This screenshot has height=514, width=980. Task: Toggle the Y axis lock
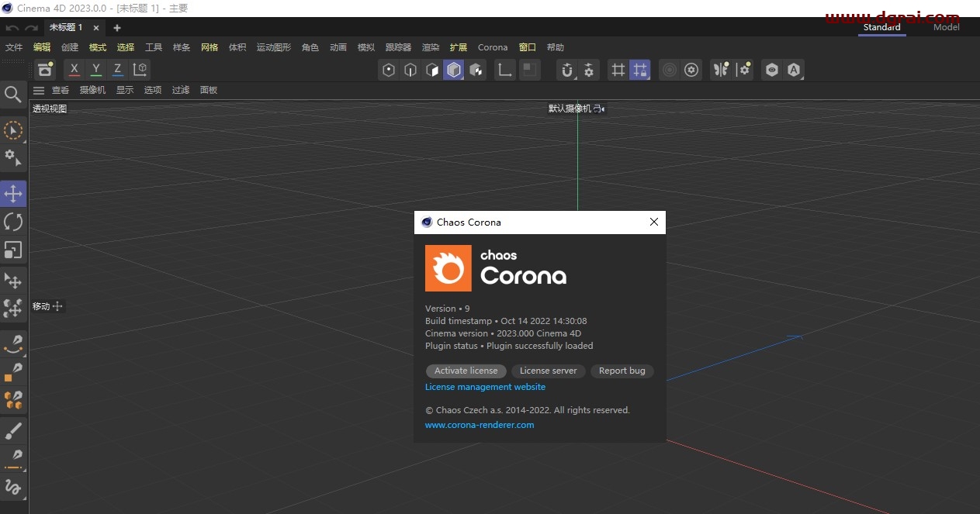pos(95,70)
